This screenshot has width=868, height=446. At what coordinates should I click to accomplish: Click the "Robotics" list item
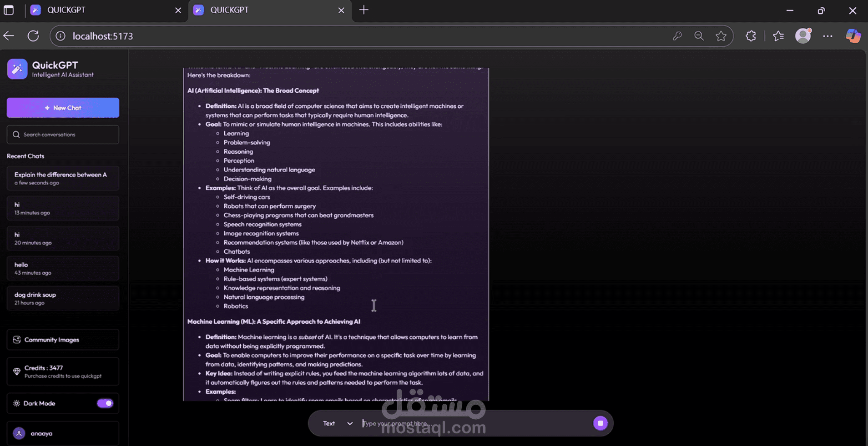236,306
